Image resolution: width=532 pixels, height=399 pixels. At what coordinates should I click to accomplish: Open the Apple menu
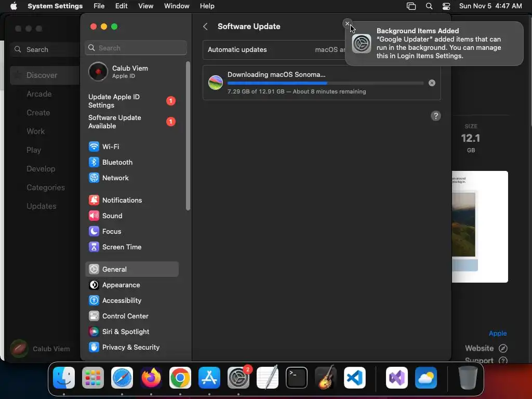14,6
